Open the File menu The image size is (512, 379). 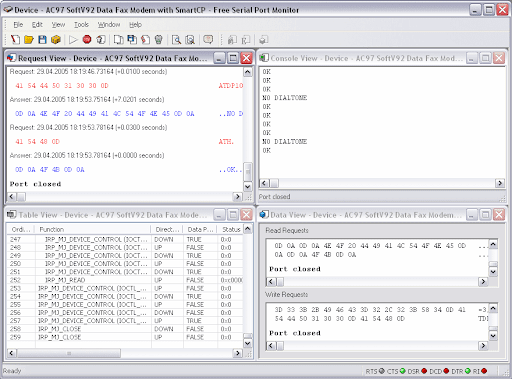click(x=18, y=25)
